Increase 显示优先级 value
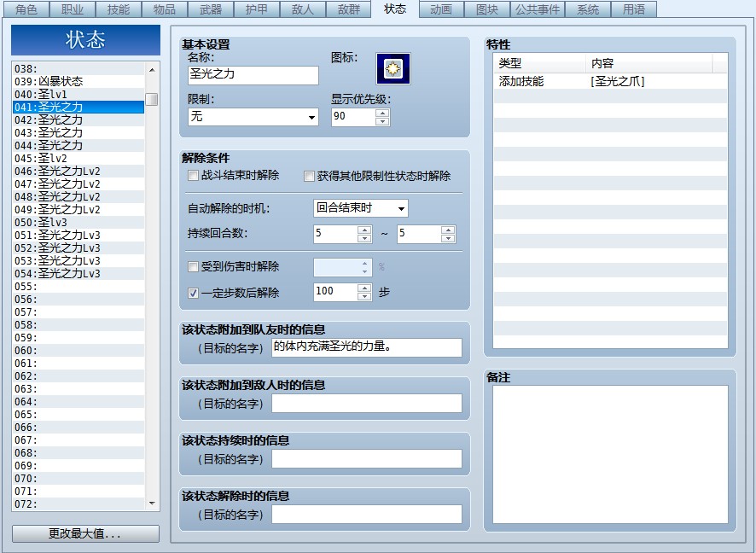 [382, 113]
